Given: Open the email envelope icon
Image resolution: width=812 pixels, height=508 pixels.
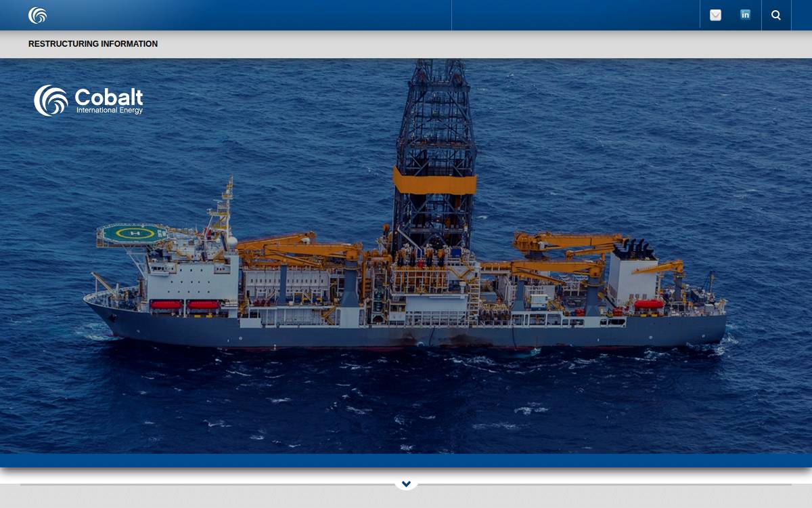Looking at the screenshot, I should (x=715, y=15).
